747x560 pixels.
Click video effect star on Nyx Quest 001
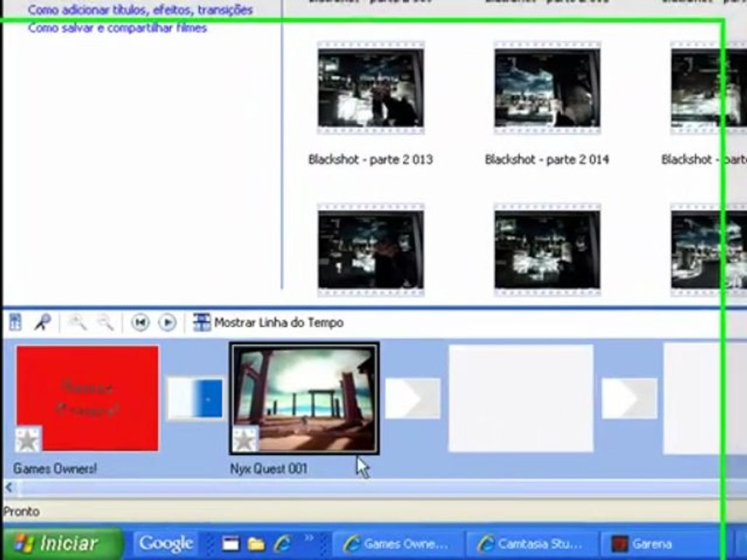(245, 439)
